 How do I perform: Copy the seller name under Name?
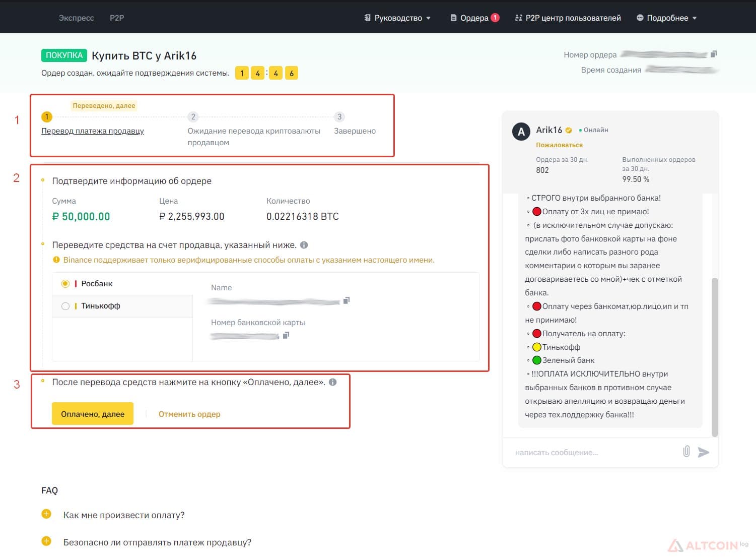pyautogui.click(x=346, y=300)
